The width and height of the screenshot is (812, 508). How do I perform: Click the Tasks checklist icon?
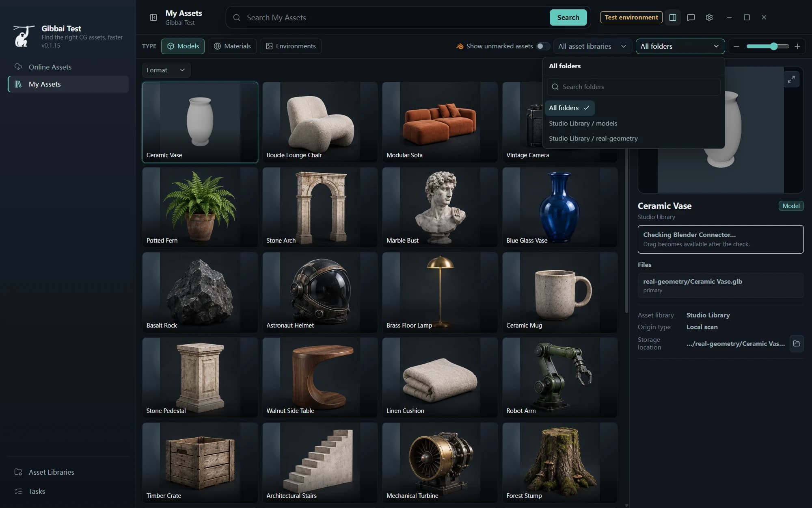(18, 491)
